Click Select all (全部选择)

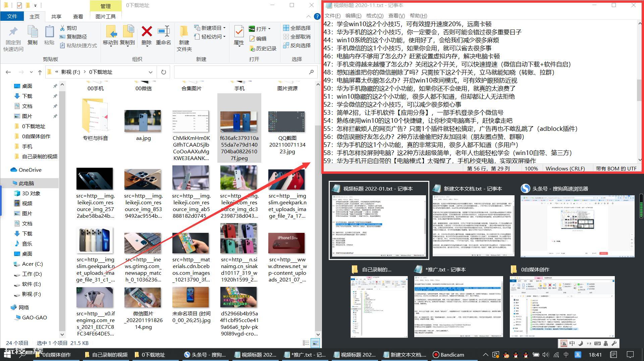pos(297,28)
